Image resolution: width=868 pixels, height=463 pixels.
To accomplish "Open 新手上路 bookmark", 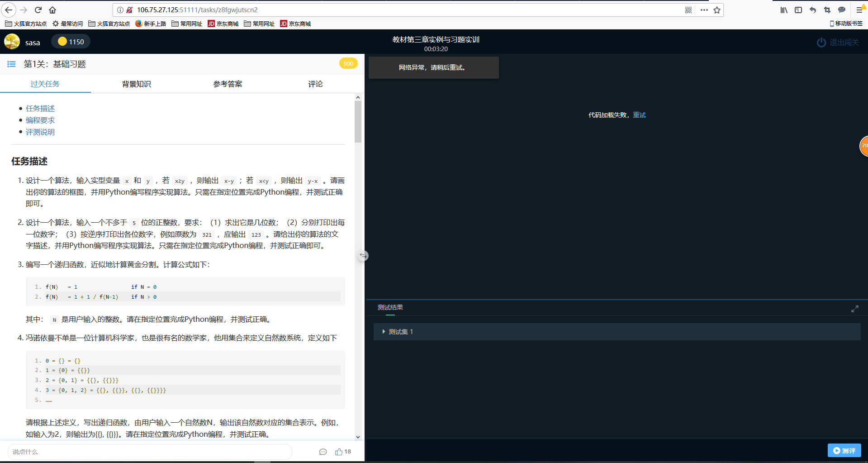I will 151,24.
